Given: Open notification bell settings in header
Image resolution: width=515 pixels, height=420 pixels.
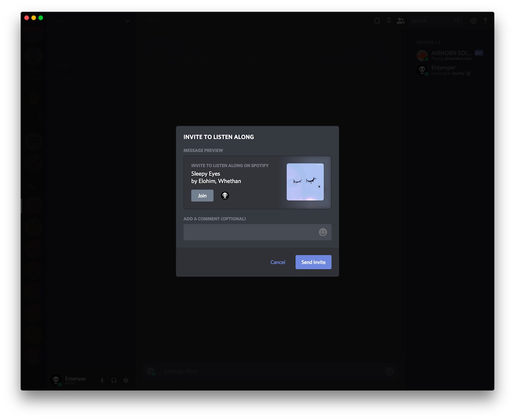Looking at the screenshot, I should (377, 21).
